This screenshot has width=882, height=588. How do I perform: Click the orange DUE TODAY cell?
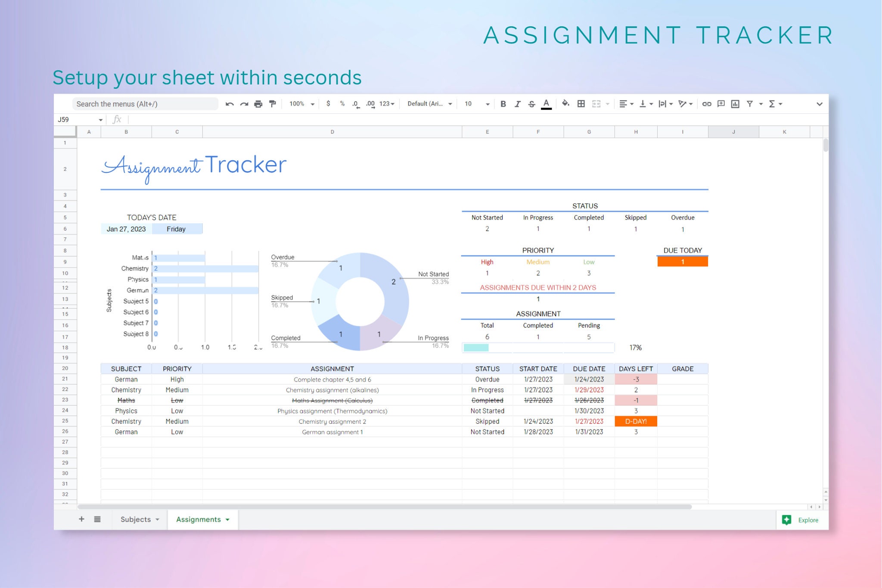683,261
